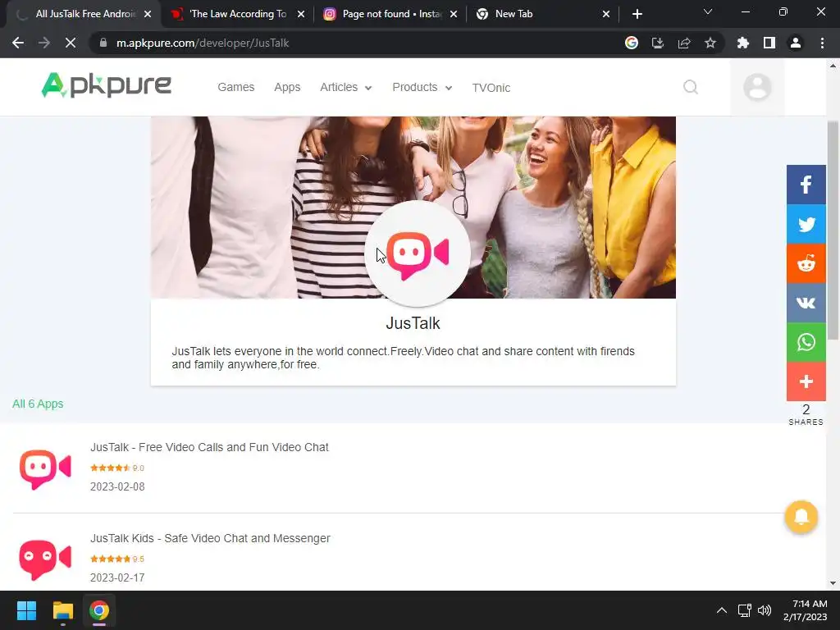840x630 pixels.
Task: Click the yellow notification bell
Action: pyautogui.click(x=801, y=517)
